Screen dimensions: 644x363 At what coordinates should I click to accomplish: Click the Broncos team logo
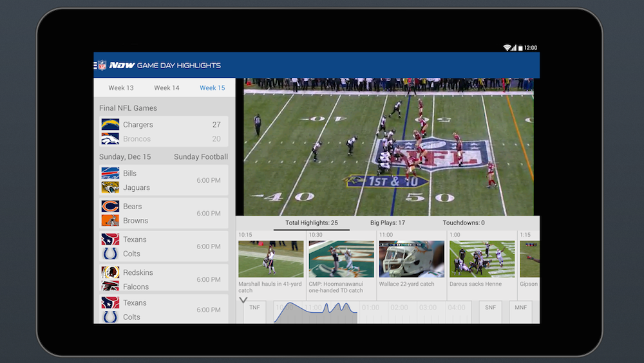(x=110, y=138)
